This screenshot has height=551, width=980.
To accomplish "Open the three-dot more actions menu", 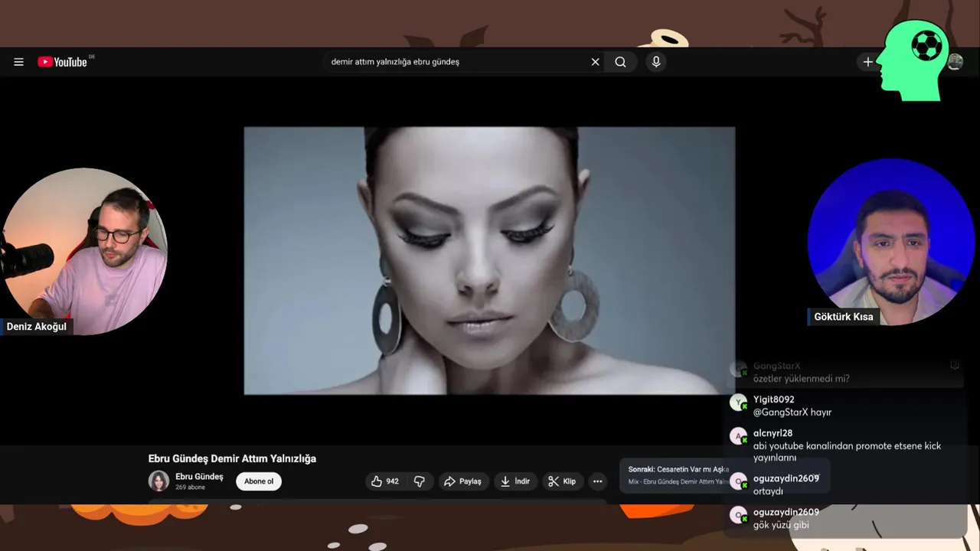I will click(x=597, y=481).
